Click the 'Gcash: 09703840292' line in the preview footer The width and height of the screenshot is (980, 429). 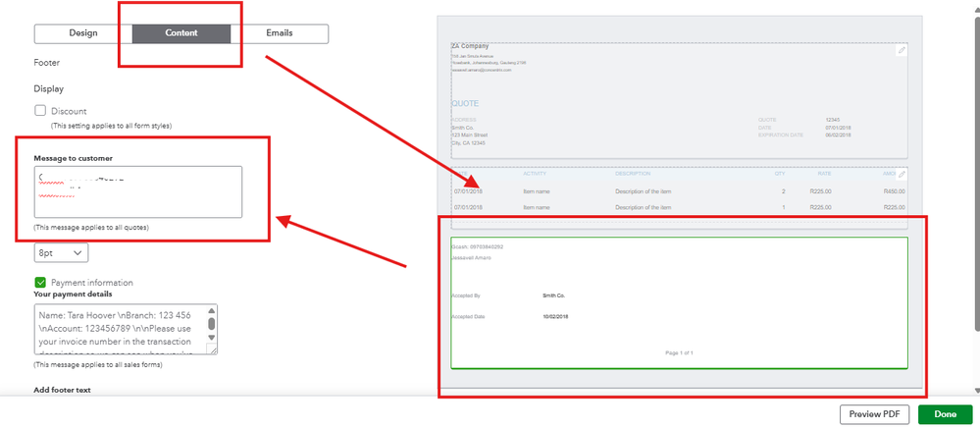(x=478, y=246)
